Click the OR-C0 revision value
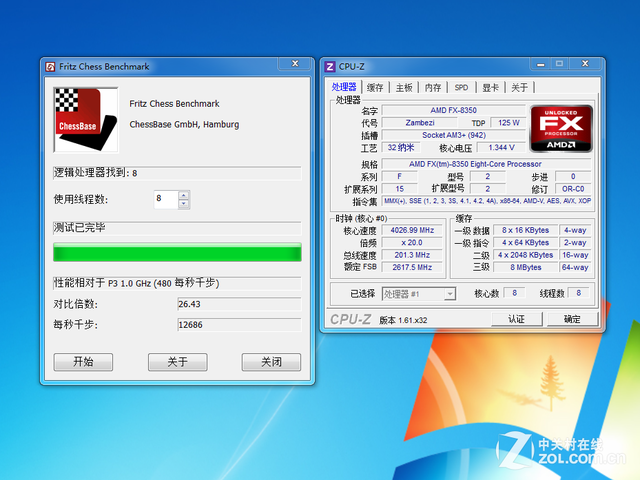 pyautogui.click(x=573, y=189)
